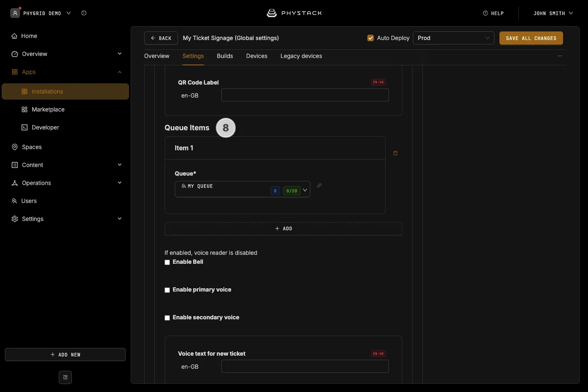Open the Spaces location pin icon
The height and width of the screenshot is (392, 588).
pyautogui.click(x=15, y=147)
